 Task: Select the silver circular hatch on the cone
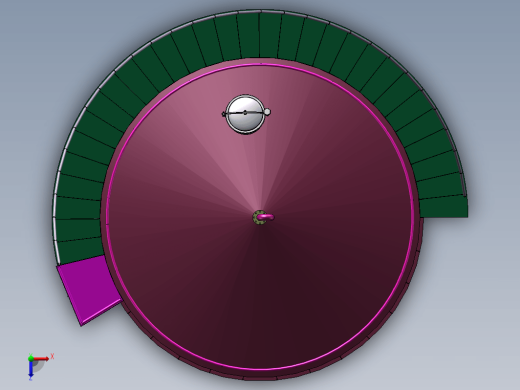[x=246, y=114]
